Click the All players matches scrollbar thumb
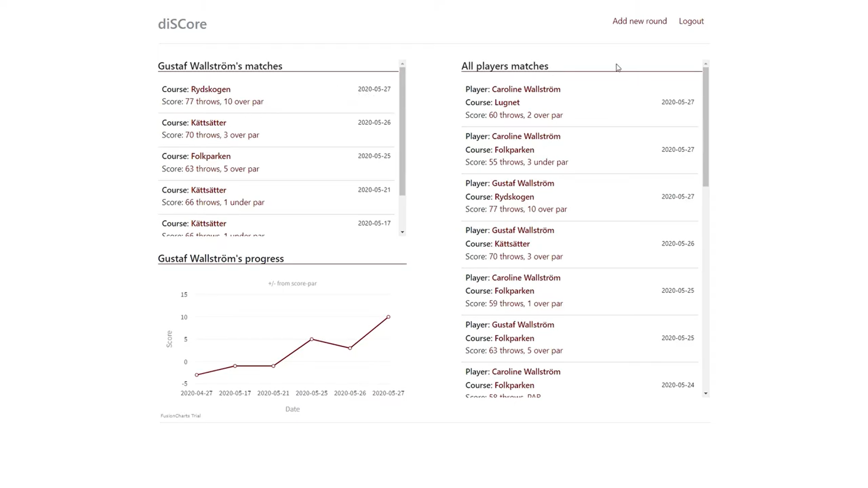This screenshot has height=488, width=868. point(706,127)
